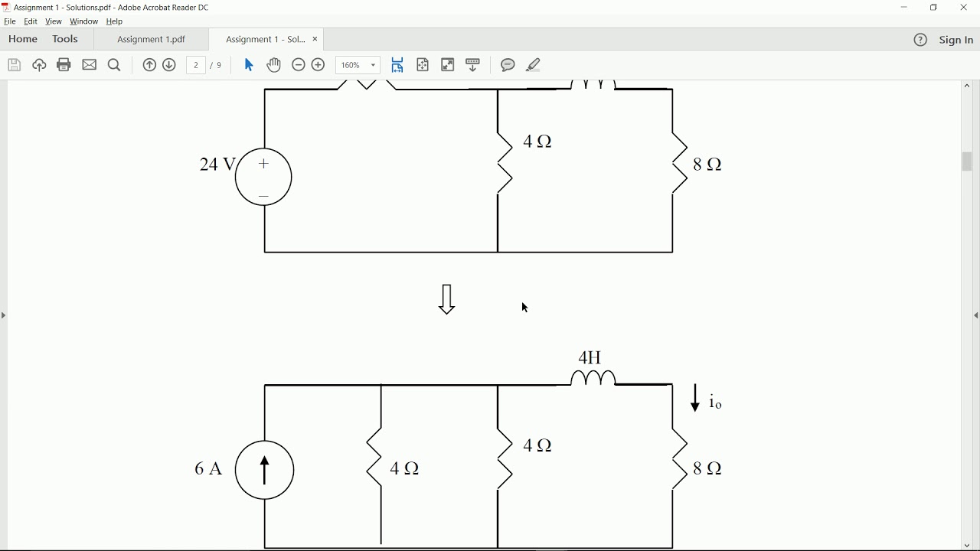Click the fit width scrolling icon
Image resolution: width=980 pixels, height=551 pixels.
point(397,65)
